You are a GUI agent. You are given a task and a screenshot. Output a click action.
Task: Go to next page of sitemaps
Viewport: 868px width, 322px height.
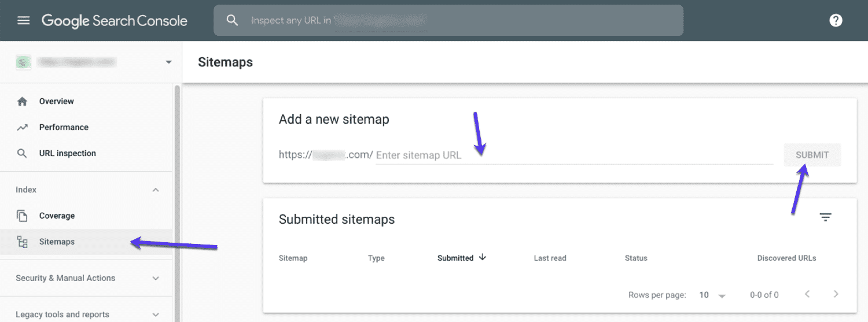tap(836, 294)
